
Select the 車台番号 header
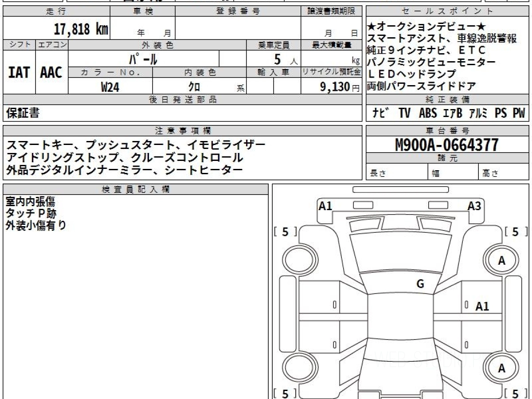(x=447, y=130)
